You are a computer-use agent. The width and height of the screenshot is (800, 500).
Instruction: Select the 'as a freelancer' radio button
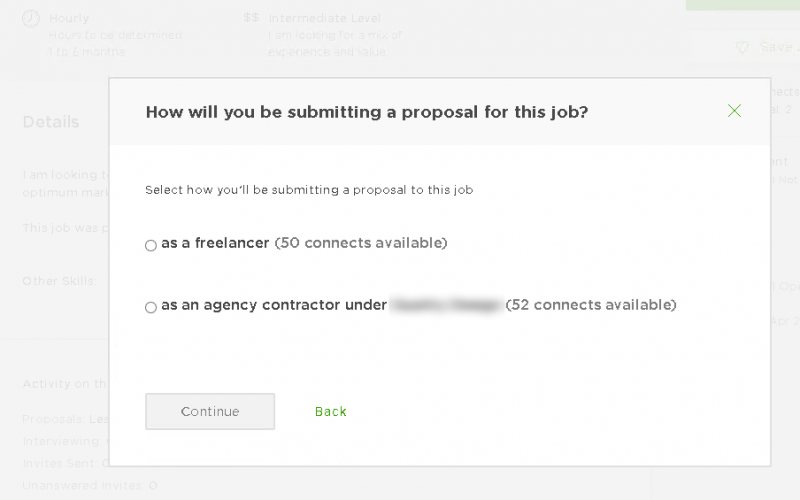pos(151,245)
